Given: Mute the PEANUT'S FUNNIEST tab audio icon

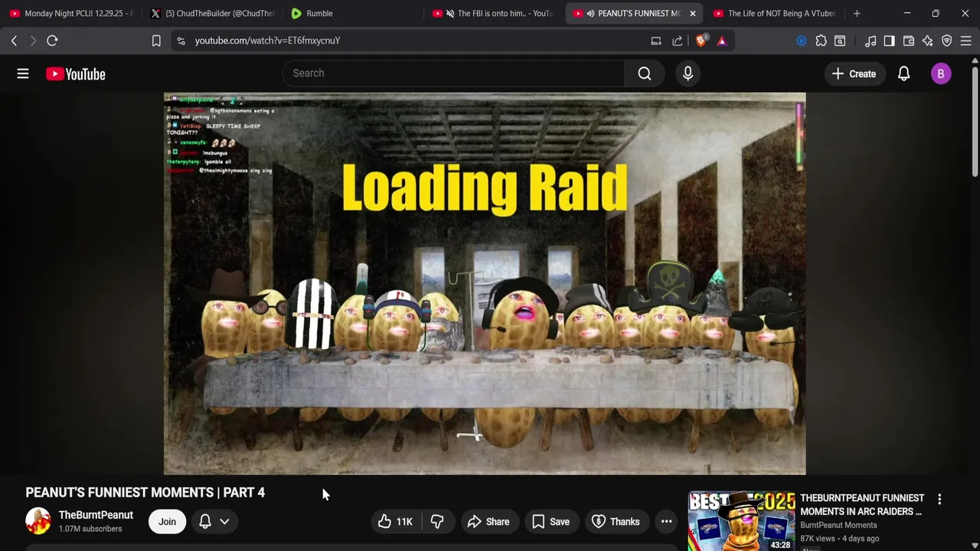Looking at the screenshot, I should [590, 13].
